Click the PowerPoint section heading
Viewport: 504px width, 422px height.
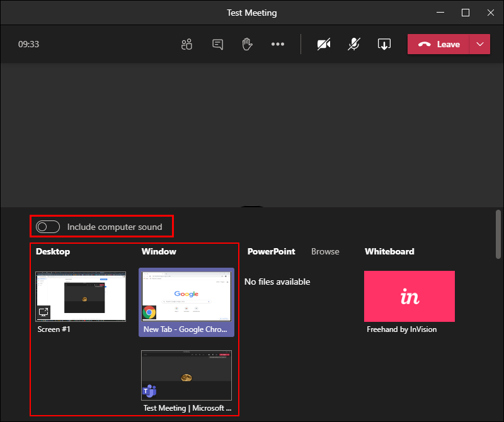click(271, 251)
